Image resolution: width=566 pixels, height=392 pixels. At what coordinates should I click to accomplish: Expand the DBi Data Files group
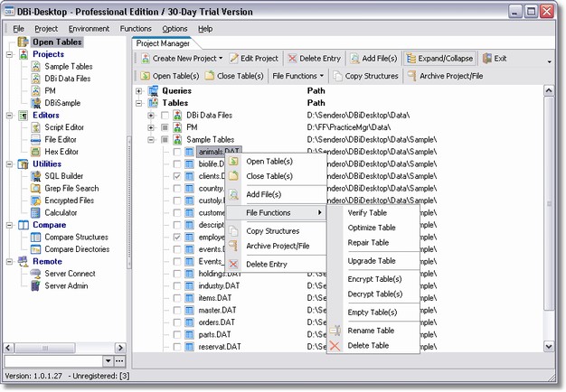[x=151, y=116]
